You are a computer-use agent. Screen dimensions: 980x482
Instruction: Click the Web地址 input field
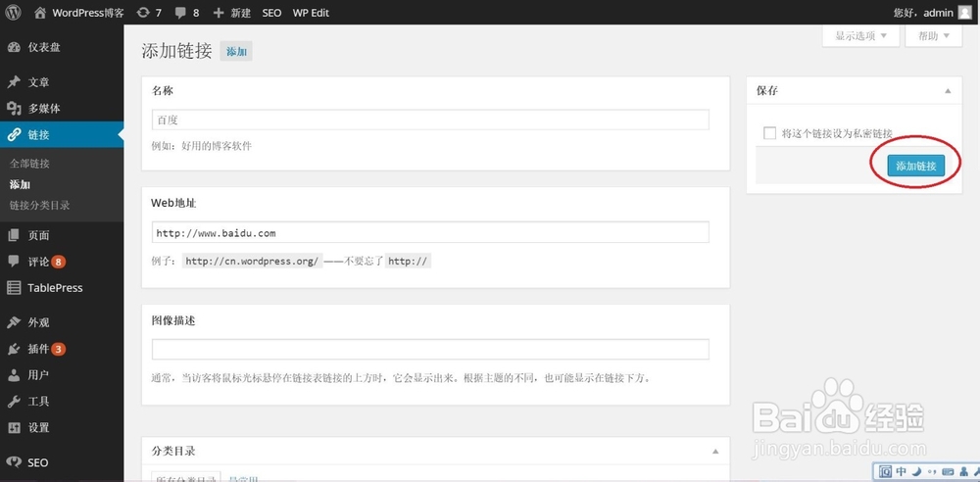(430, 232)
